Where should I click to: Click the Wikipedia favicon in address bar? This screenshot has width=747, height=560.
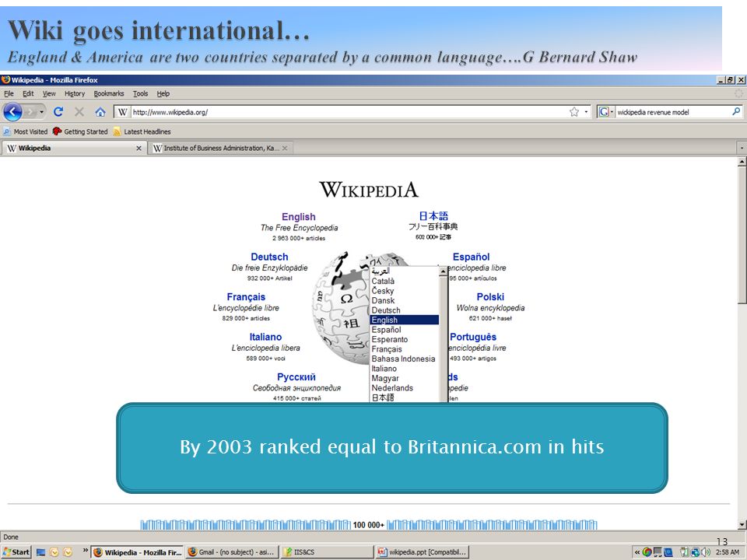point(122,112)
